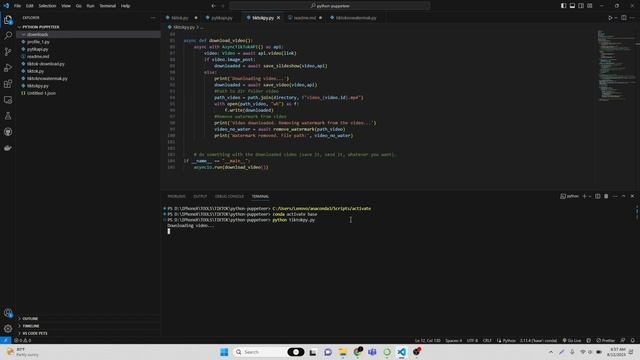
Task: Switch to the PROBLEMS panel tab
Action: [176, 196]
